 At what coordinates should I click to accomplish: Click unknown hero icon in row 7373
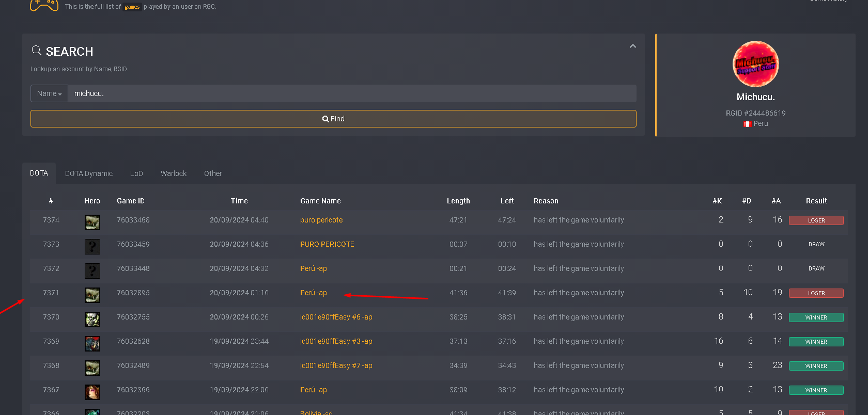tap(92, 247)
